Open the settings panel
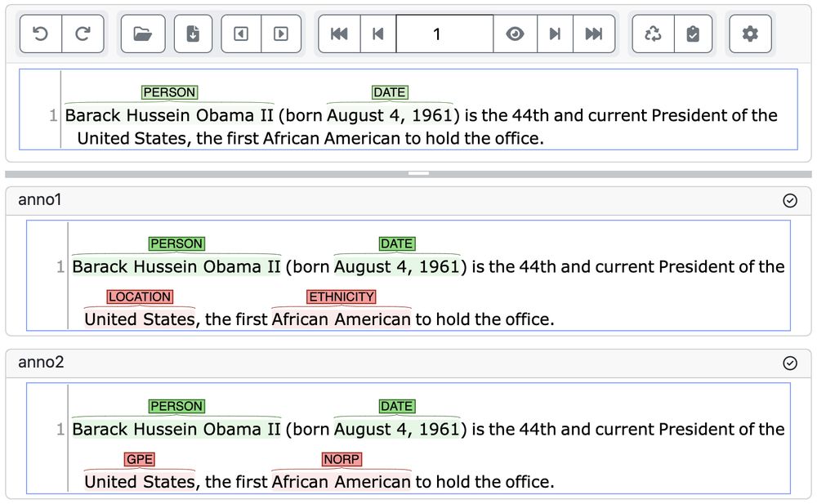Screen dimensions: 817x504 pyautogui.click(x=750, y=33)
